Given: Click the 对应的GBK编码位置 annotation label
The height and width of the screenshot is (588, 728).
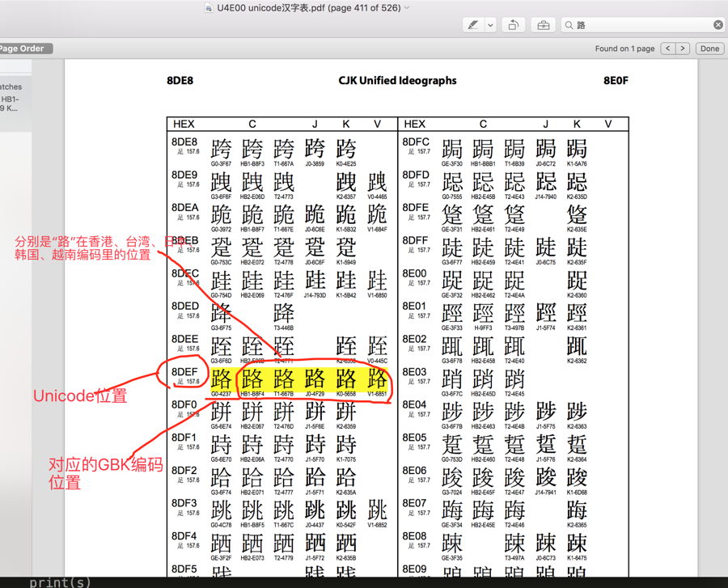Looking at the screenshot, I should pos(105,473).
